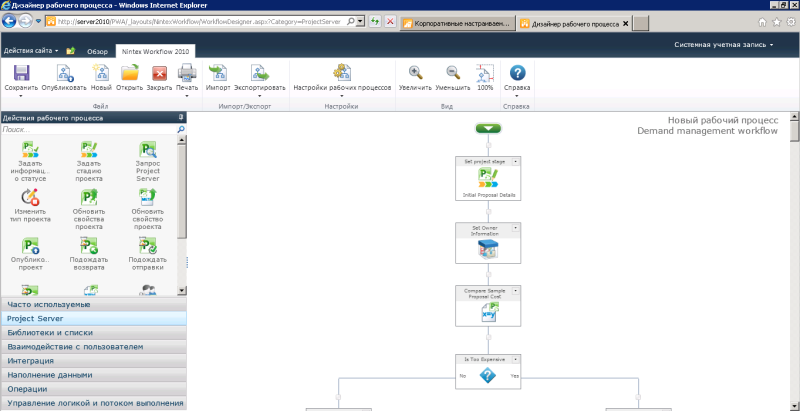800x411 pixels.
Task: Click the navigate up folder icon
Action: pyautogui.click(x=70, y=51)
